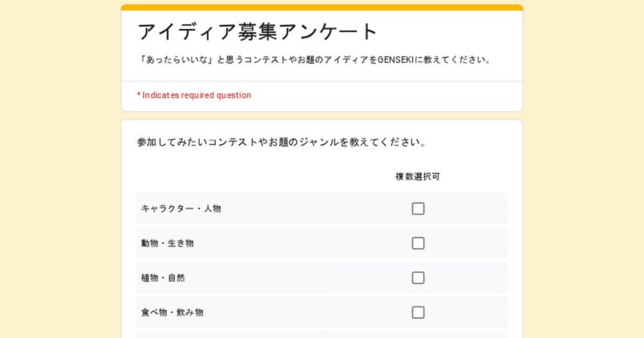Click the Indicates required question notice
This screenshot has width=644, height=338.
click(194, 95)
